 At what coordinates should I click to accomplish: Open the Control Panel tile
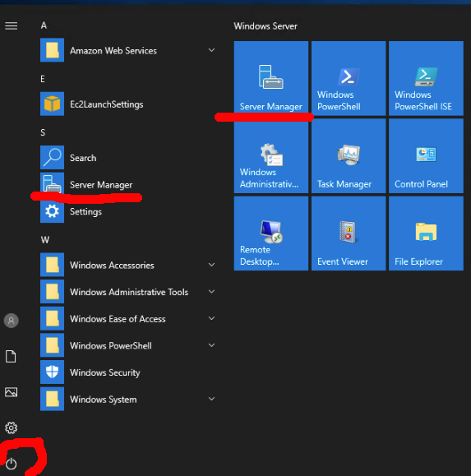(426, 155)
